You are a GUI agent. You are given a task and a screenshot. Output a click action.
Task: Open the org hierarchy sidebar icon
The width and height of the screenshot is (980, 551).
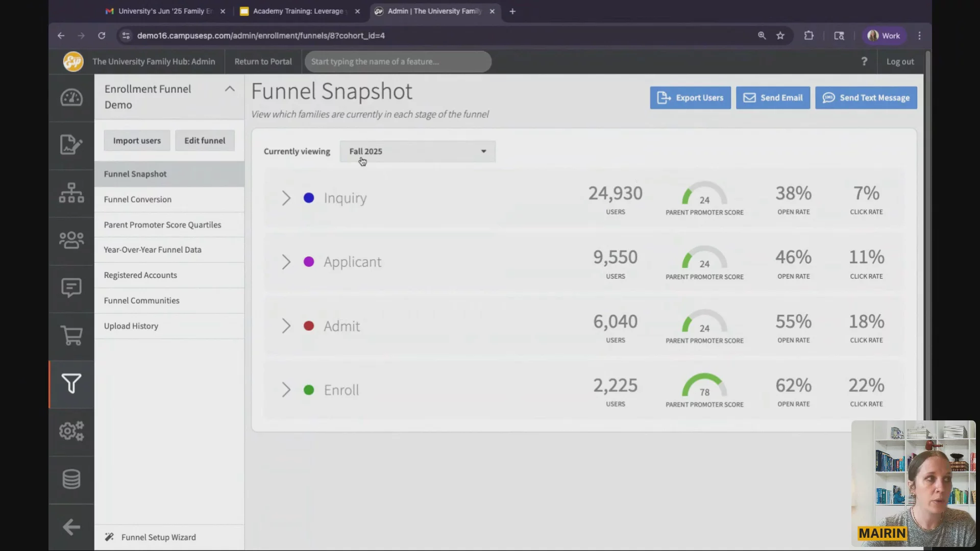pyautogui.click(x=71, y=193)
